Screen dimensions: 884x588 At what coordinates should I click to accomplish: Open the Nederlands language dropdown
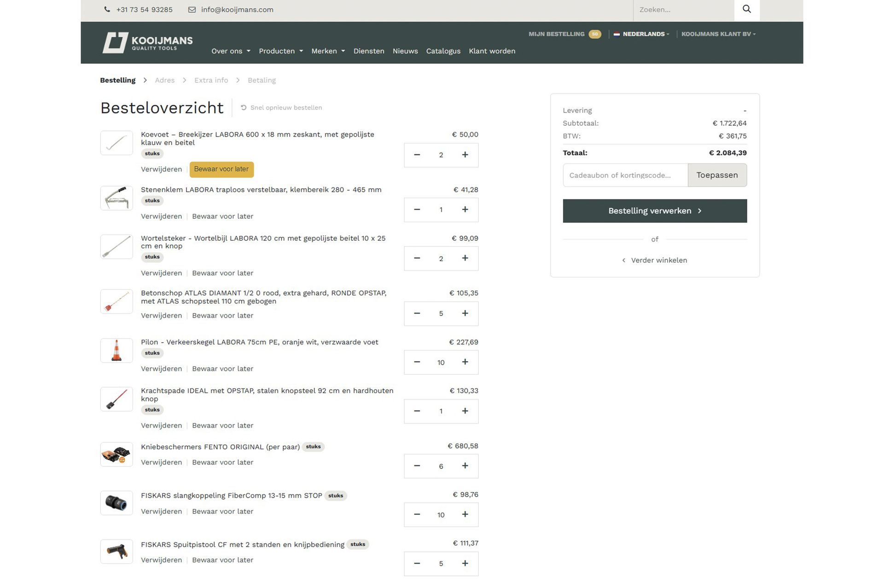[x=641, y=34]
